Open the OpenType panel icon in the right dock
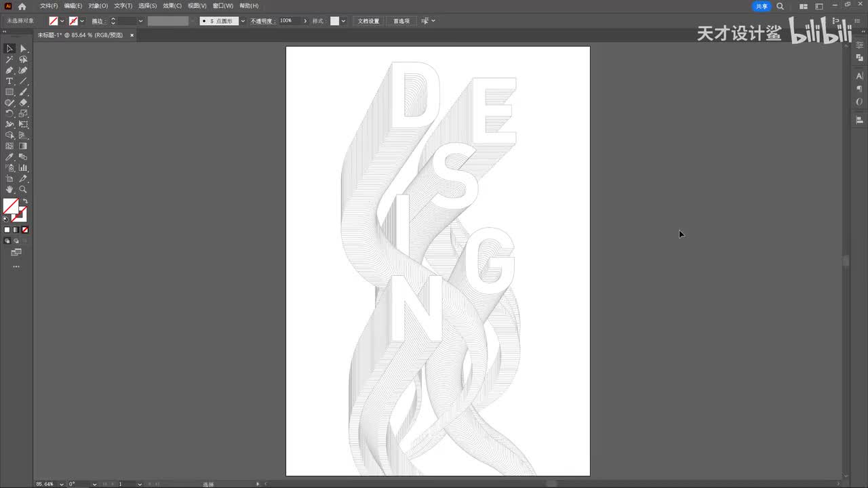868x488 pixels. pyautogui.click(x=859, y=102)
